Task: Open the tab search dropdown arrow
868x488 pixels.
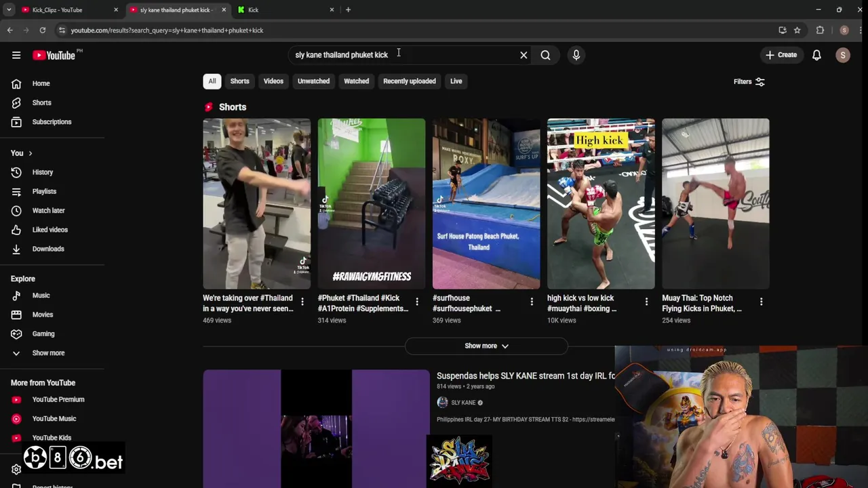Action: click(x=9, y=10)
